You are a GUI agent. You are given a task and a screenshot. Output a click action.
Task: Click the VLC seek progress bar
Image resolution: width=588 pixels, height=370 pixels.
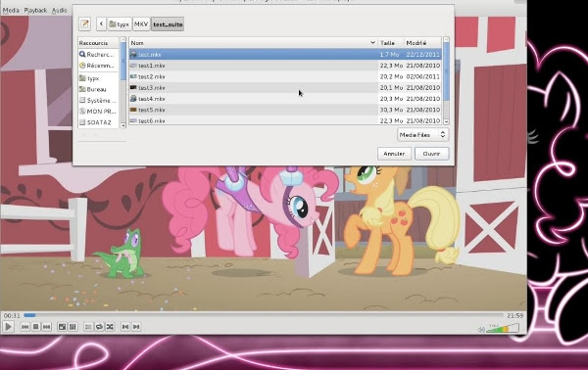264,315
